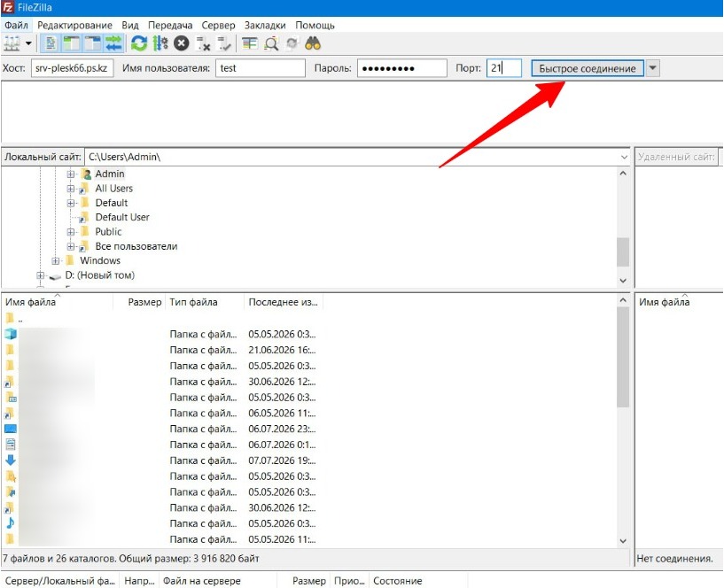Image resolution: width=724 pixels, height=588 pixels.
Task: Click the Быстрое соединение button
Action: [588, 68]
